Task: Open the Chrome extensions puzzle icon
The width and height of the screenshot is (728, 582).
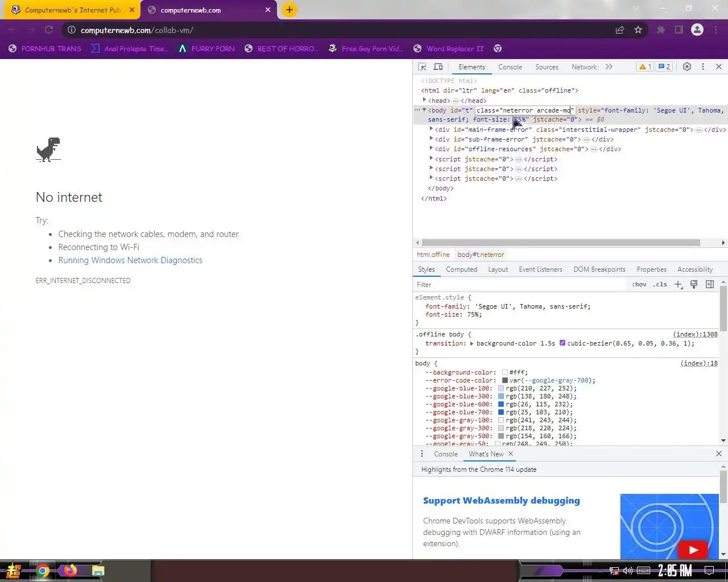Action: 661,30
